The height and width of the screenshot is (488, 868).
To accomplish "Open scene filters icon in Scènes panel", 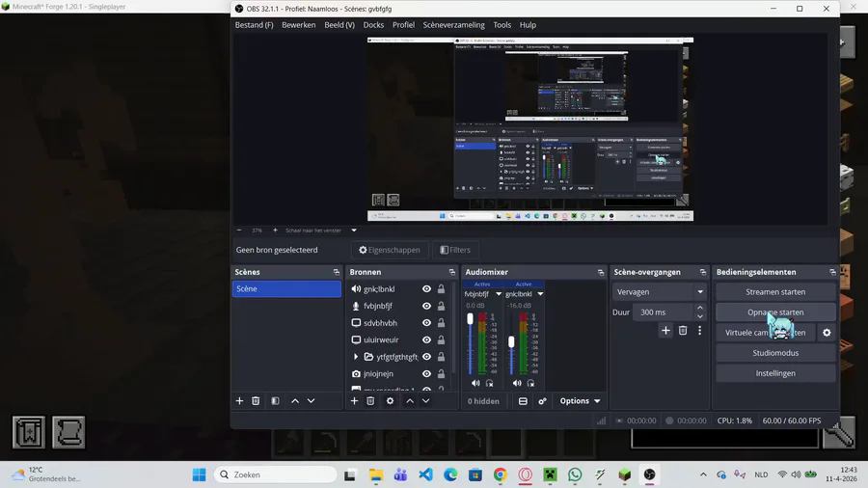I will pyautogui.click(x=275, y=400).
